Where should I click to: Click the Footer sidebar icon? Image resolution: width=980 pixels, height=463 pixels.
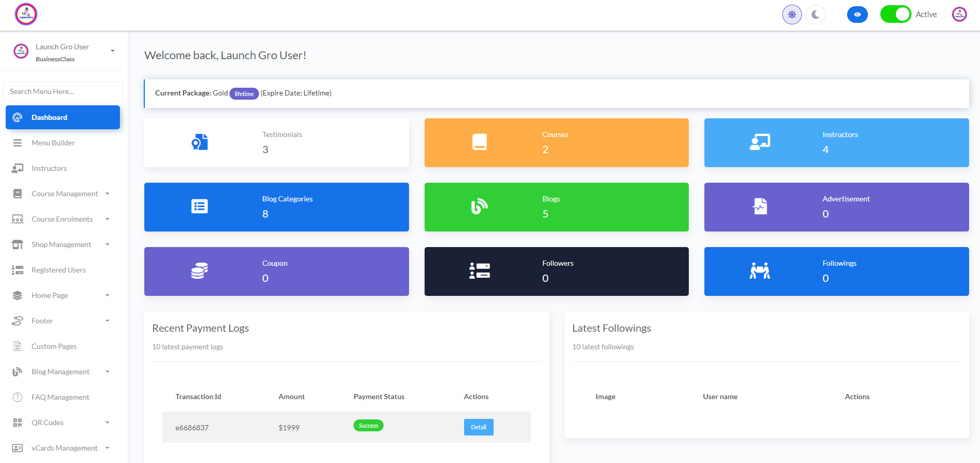pos(18,321)
